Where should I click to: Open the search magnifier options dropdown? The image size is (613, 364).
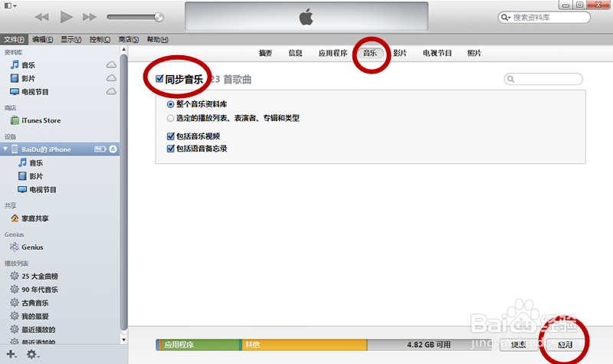coord(506,17)
